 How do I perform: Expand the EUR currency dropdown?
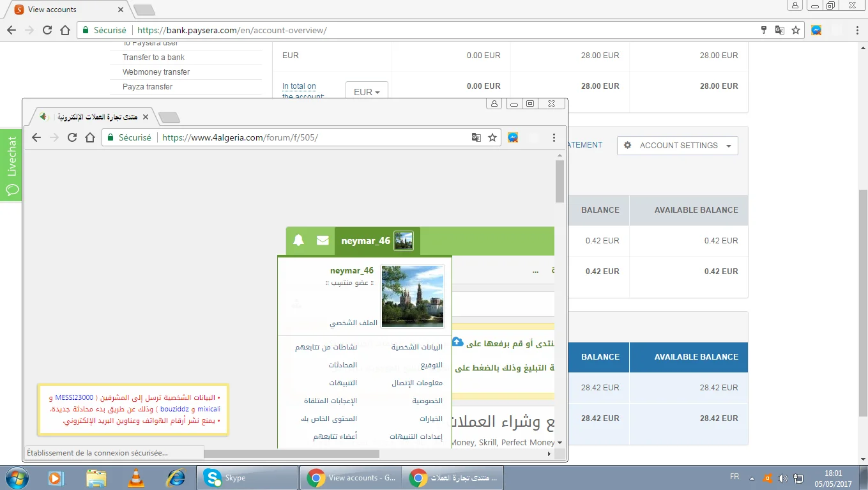(x=367, y=92)
